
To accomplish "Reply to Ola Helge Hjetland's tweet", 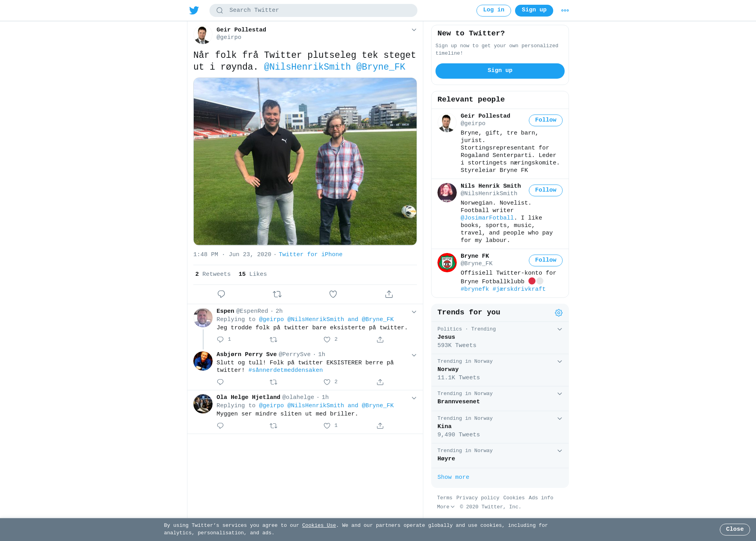I will pyautogui.click(x=220, y=426).
